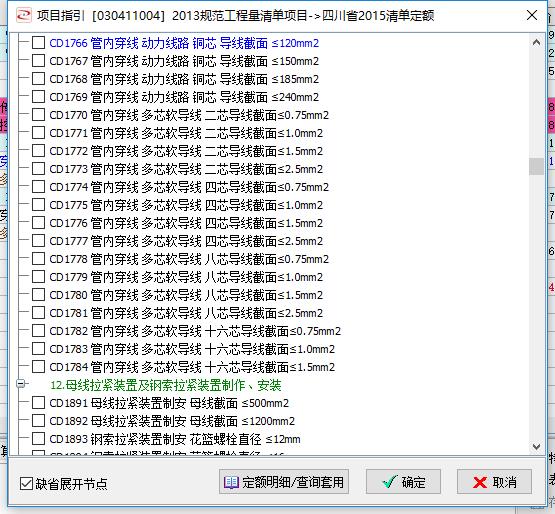Select row text CD1783 十六芯导线截面≤1.0mm2

tap(192, 349)
